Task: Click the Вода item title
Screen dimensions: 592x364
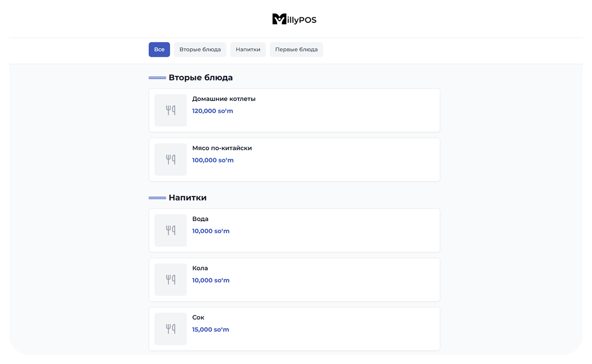Action: tap(200, 219)
